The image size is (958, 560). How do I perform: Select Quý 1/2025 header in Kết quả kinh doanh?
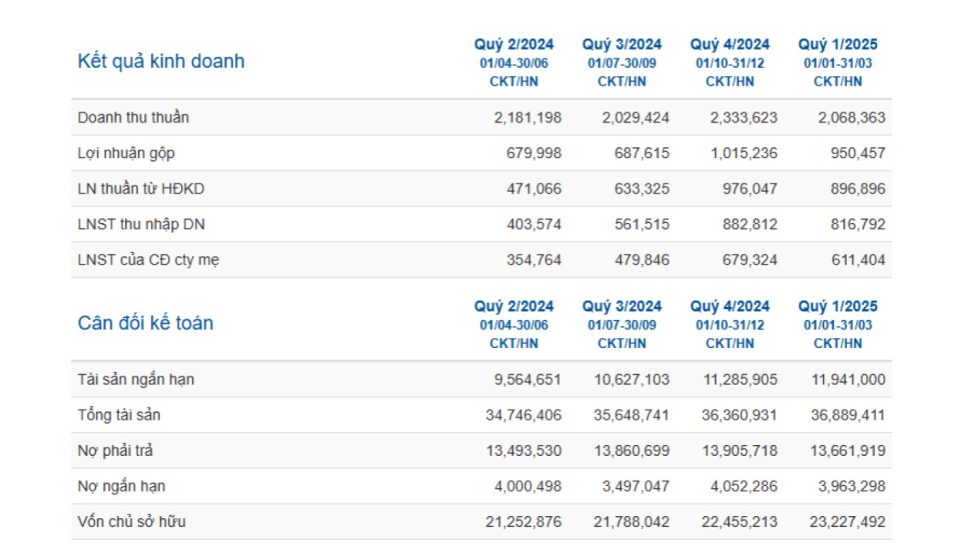(838, 45)
